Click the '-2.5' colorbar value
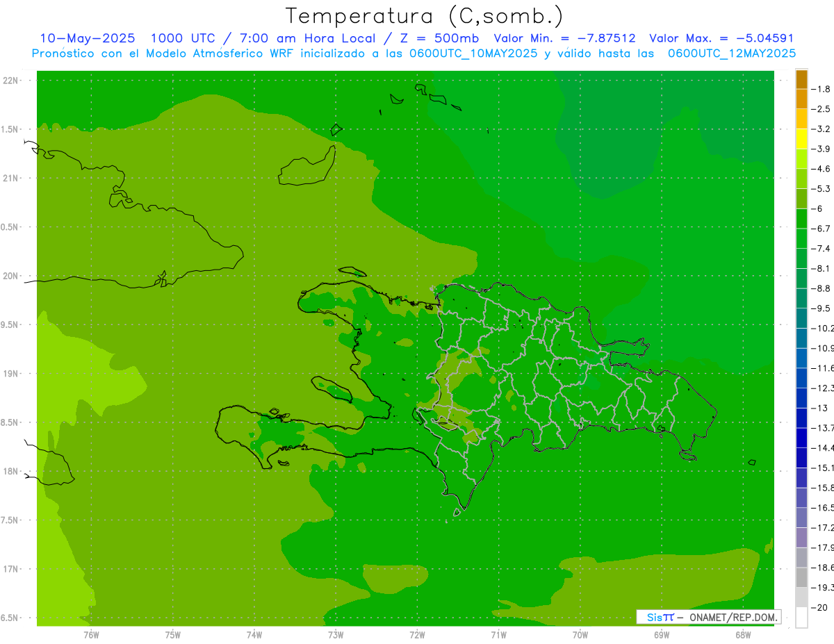 pos(822,109)
